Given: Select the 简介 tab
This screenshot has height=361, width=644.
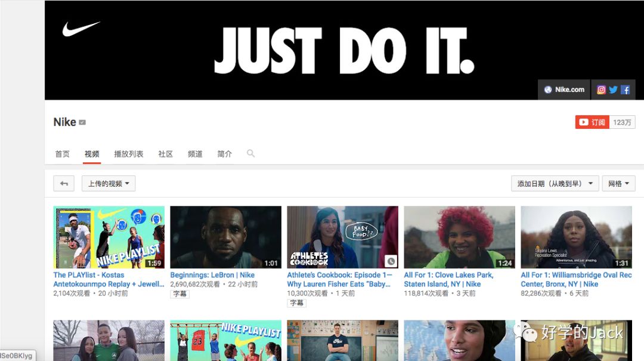Looking at the screenshot, I should pos(225,154).
